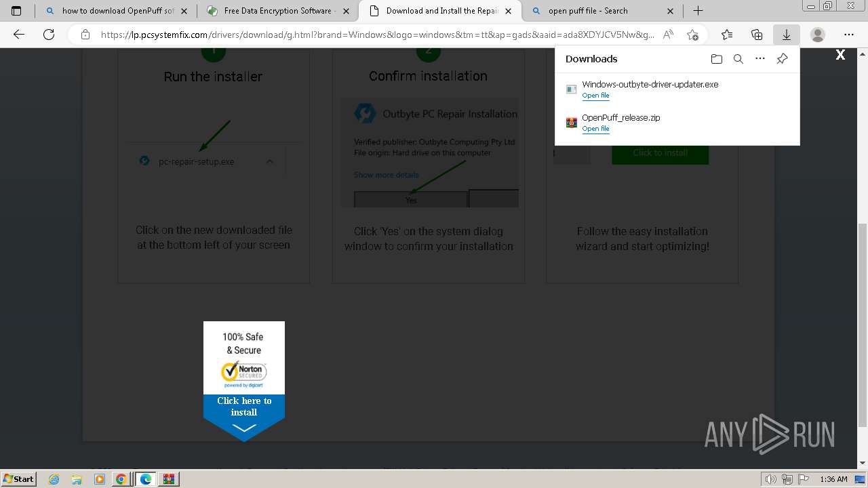Image resolution: width=868 pixels, height=488 pixels.
Task: Switch to Microsoft Edge taskbar button
Action: pyautogui.click(x=145, y=479)
